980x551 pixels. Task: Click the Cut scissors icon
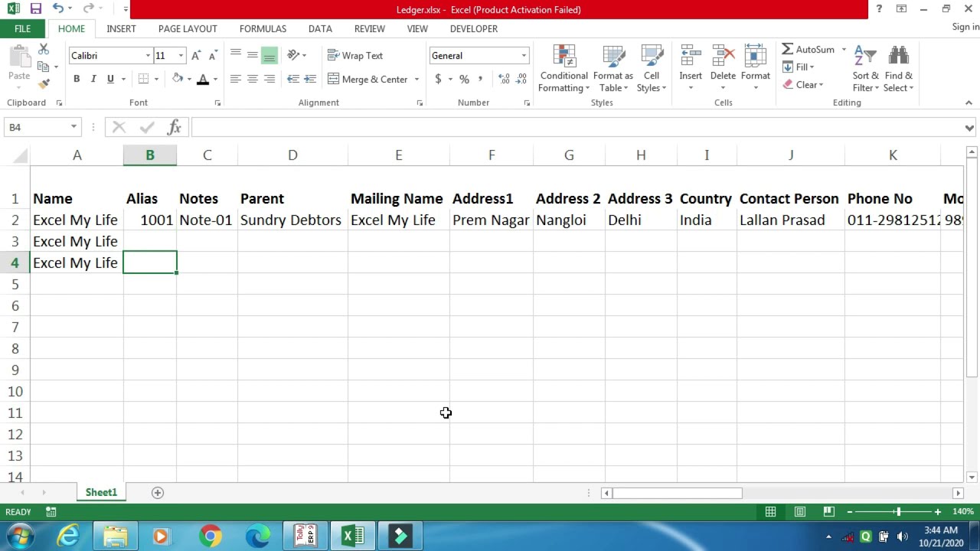[x=44, y=50]
